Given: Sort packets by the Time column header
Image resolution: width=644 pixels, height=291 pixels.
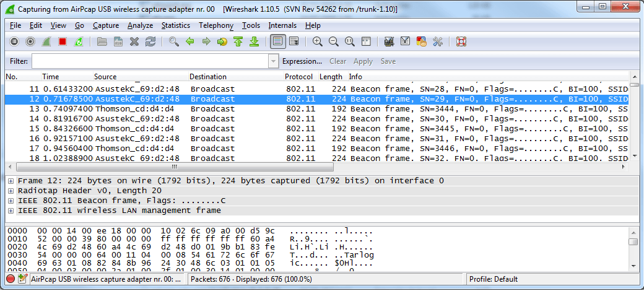Looking at the screenshot, I should [x=67, y=77].
